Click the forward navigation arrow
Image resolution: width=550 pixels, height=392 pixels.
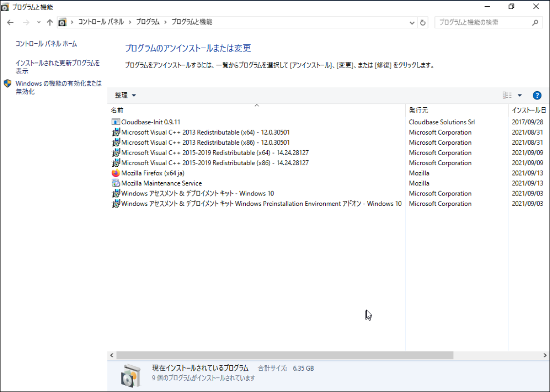(26, 22)
